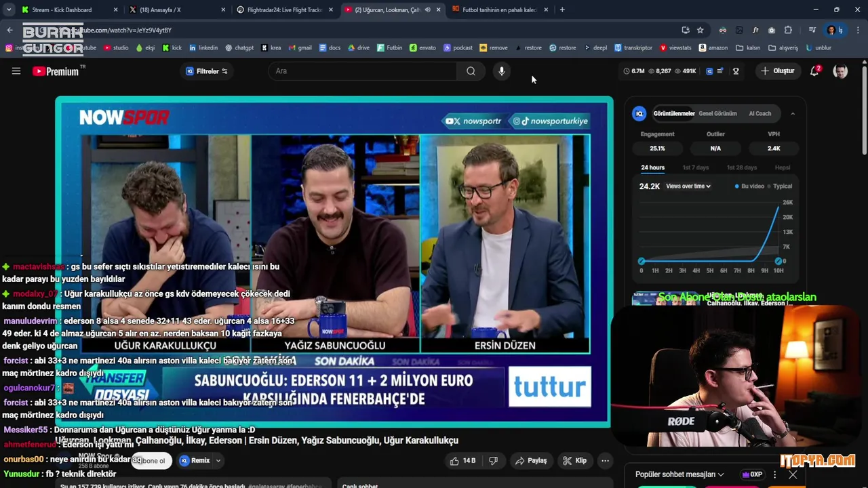Open the podcast bookmark

[x=458, y=48]
